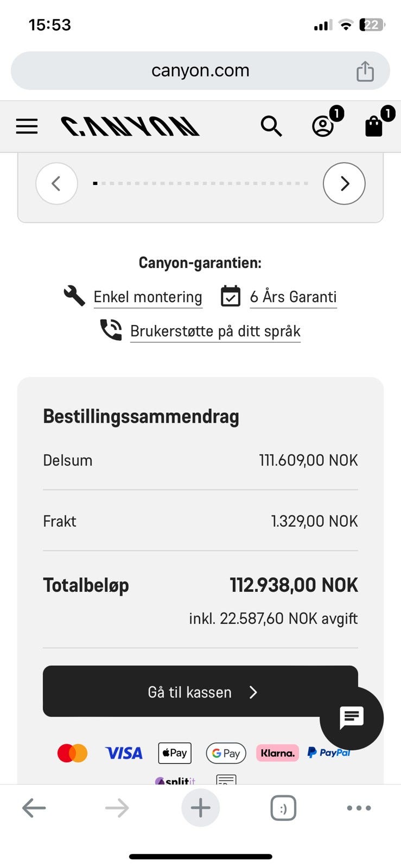Select the Klarna payment icon
The width and height of the screenshot is (401, 868).
tap(277, 753)
